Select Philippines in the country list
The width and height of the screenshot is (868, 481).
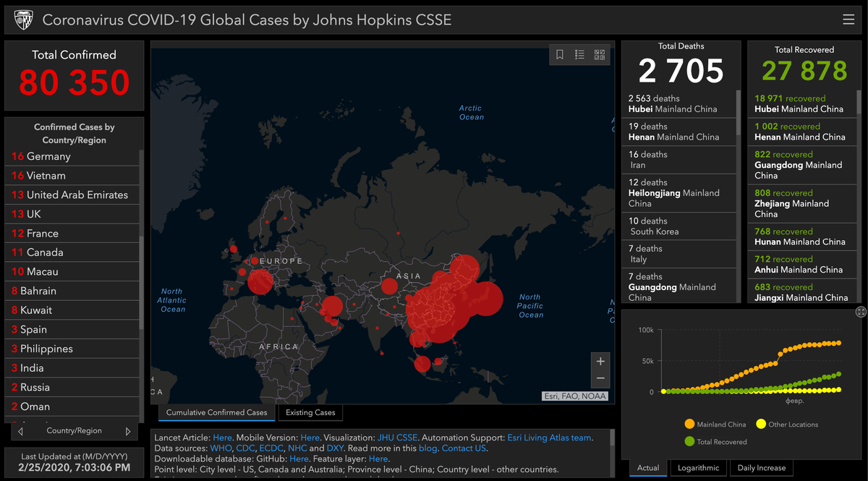click(x=72, y=349)
